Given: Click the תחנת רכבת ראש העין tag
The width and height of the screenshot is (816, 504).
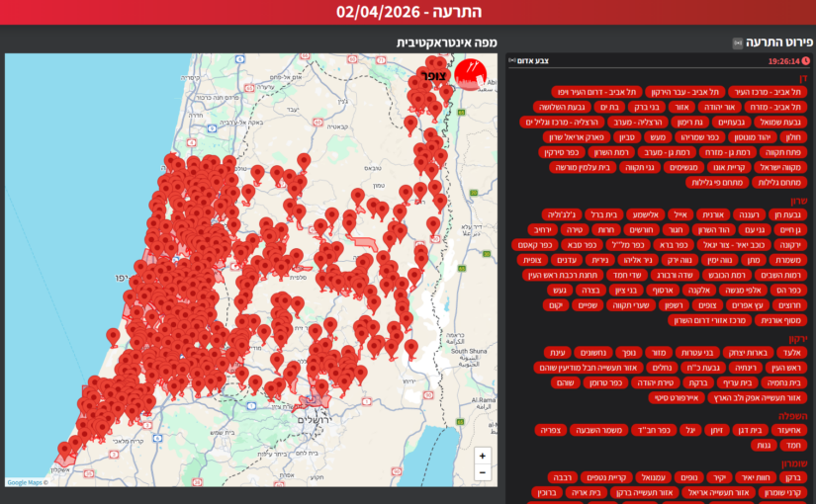Looking at the screenshot, I should [563, 275].
